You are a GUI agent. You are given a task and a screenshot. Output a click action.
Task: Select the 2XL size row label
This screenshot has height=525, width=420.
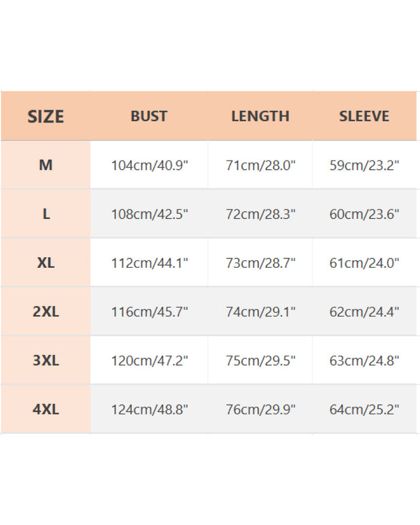tap(45, 311)
